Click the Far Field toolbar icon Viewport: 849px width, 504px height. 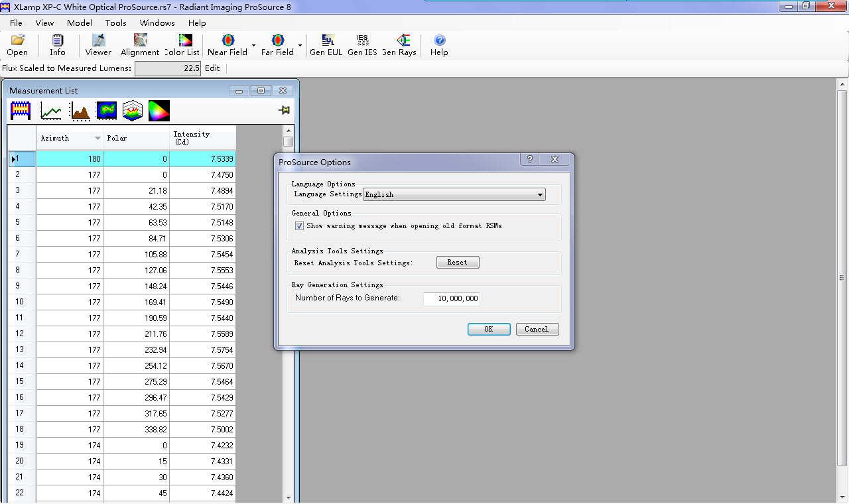point(277,45)
